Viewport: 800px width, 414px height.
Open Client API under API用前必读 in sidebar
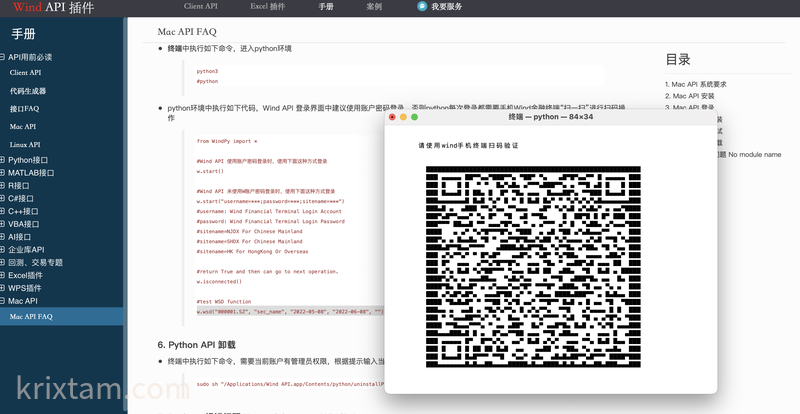[26, 72]
